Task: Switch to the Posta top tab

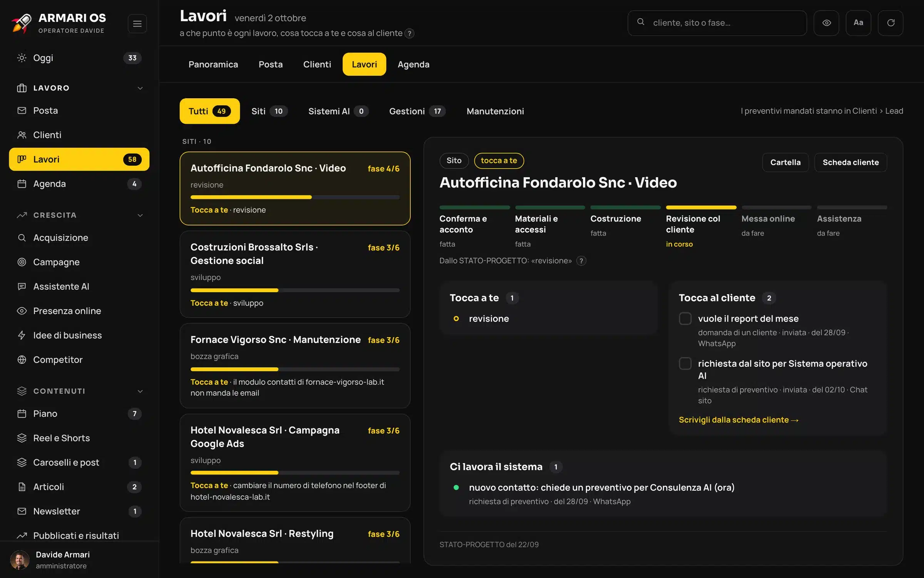Action: click(271, 64)
